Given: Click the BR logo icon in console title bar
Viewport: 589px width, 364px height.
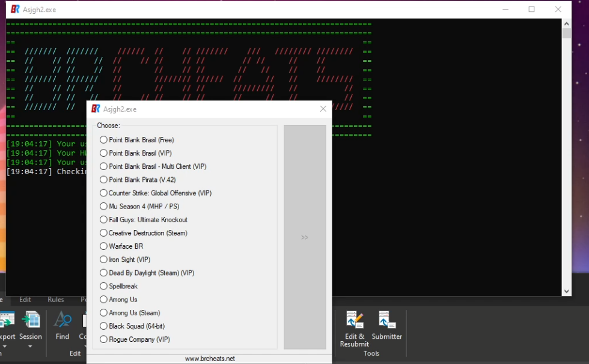Looking at the screenshot, I should tap(15, 9).
